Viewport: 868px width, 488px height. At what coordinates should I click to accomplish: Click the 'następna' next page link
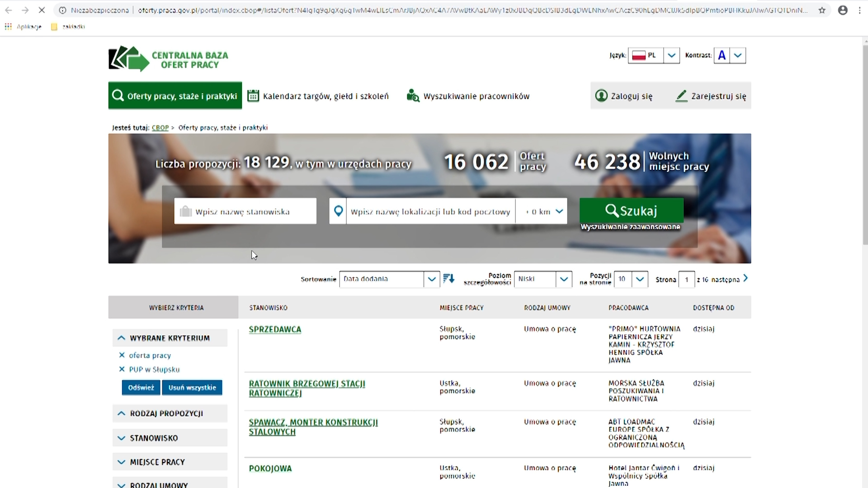725,280
